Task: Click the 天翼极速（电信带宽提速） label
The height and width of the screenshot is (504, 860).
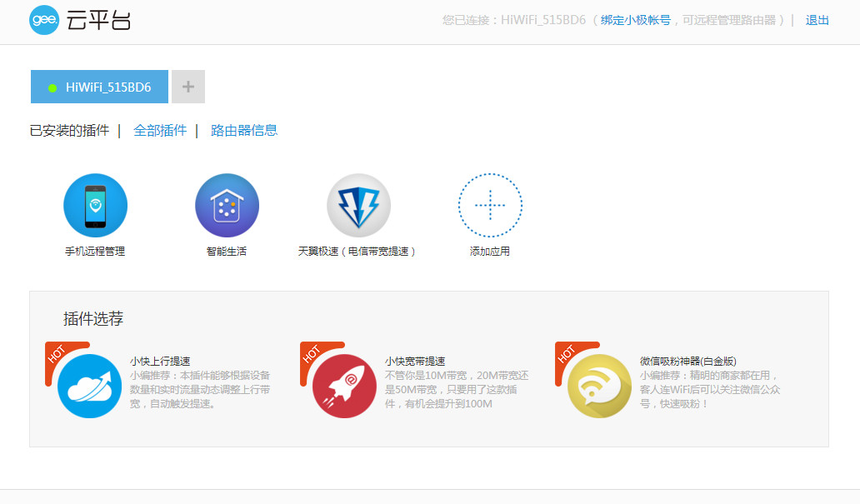Action: 357,252
